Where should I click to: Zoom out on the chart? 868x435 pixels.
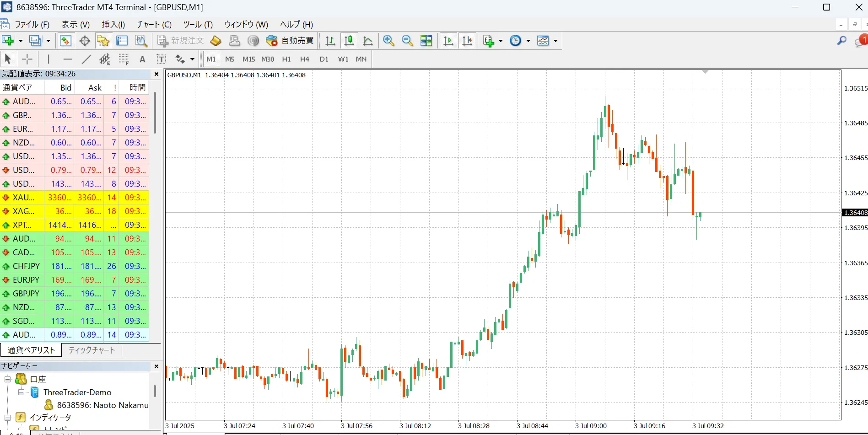click(407, 41)
